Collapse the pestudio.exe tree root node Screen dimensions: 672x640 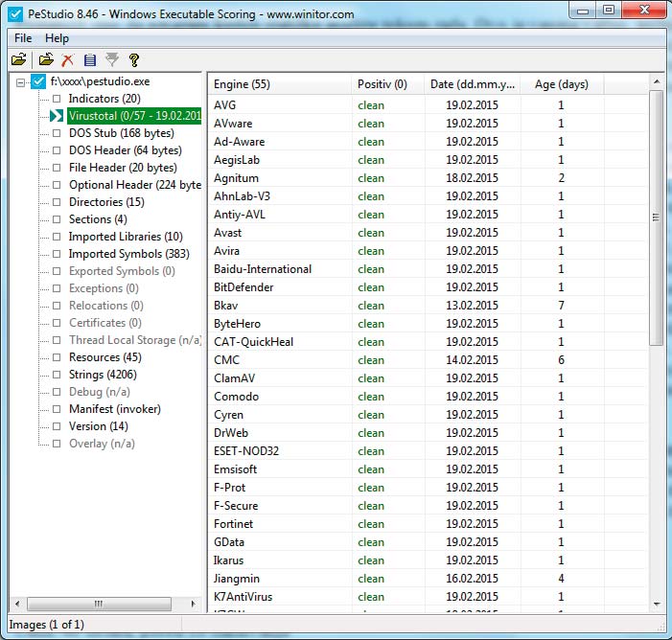pos(20,82)
